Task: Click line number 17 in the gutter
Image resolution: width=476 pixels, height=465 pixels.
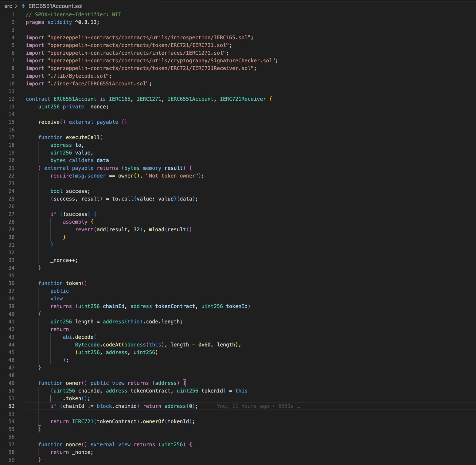Action: 11,137
